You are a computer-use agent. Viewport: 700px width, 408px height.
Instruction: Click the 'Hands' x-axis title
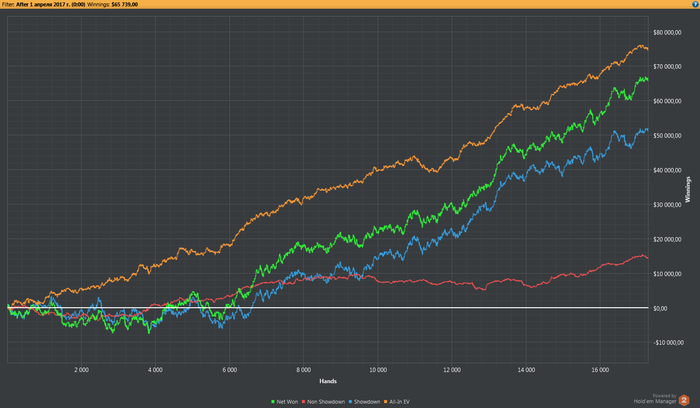pyautogui.click(x=328, y=381)
